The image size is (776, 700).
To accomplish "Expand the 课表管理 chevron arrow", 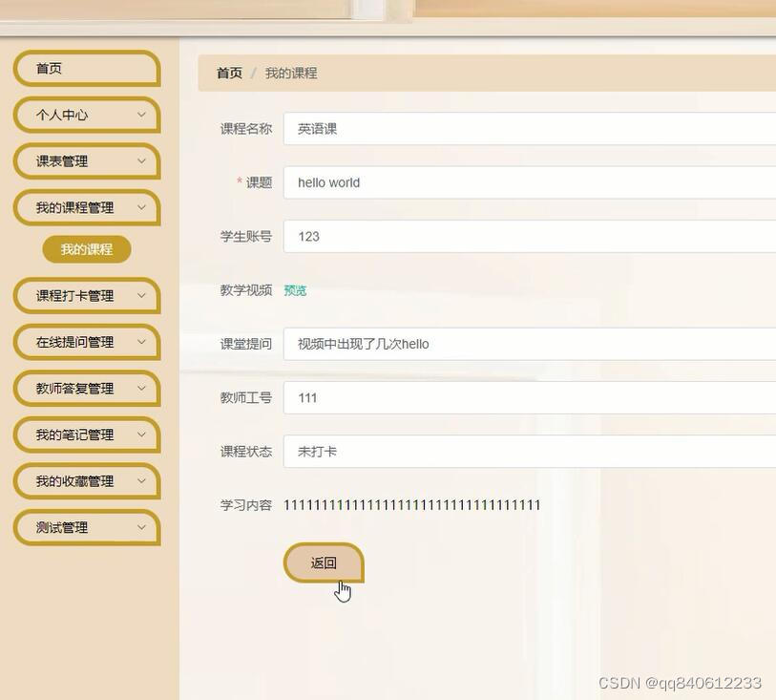I will pyautogui.click(x=141, y=160).
